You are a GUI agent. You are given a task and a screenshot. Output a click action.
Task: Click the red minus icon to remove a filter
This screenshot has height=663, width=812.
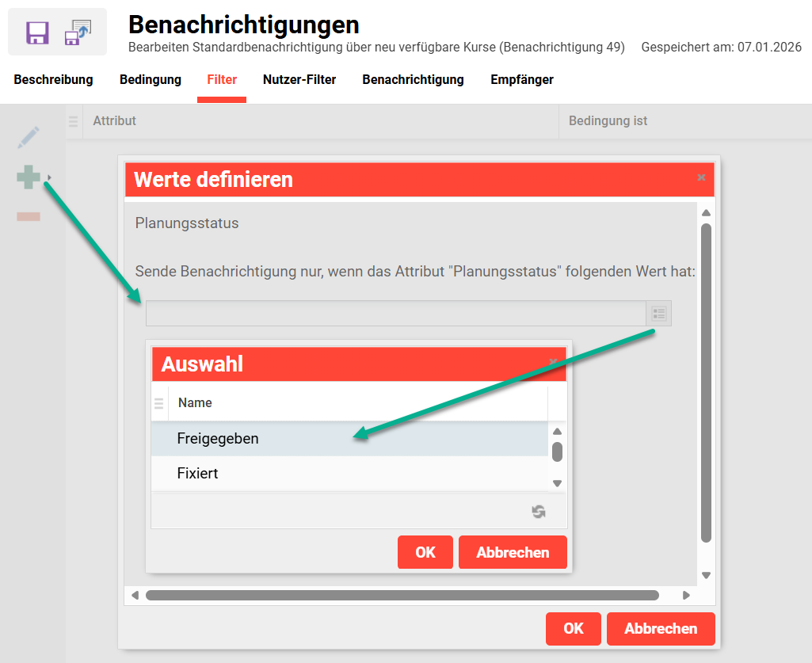tap(28, 215)
